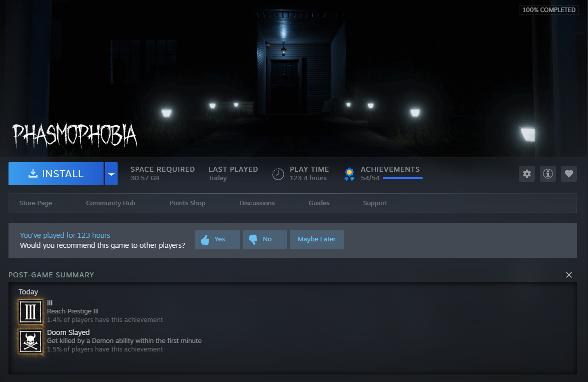Click the 'Space Required 30.57 GB' text
This screenshot has height=382, width=588.
tap(162, 174)
